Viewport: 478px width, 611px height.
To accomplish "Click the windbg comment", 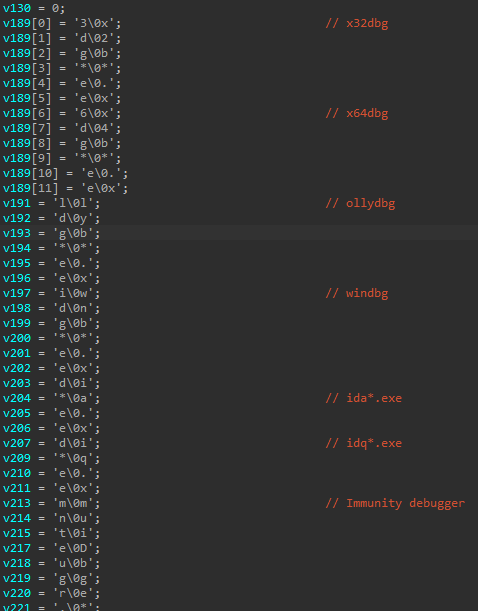I will pyautogui.click(x=357, y=293).
